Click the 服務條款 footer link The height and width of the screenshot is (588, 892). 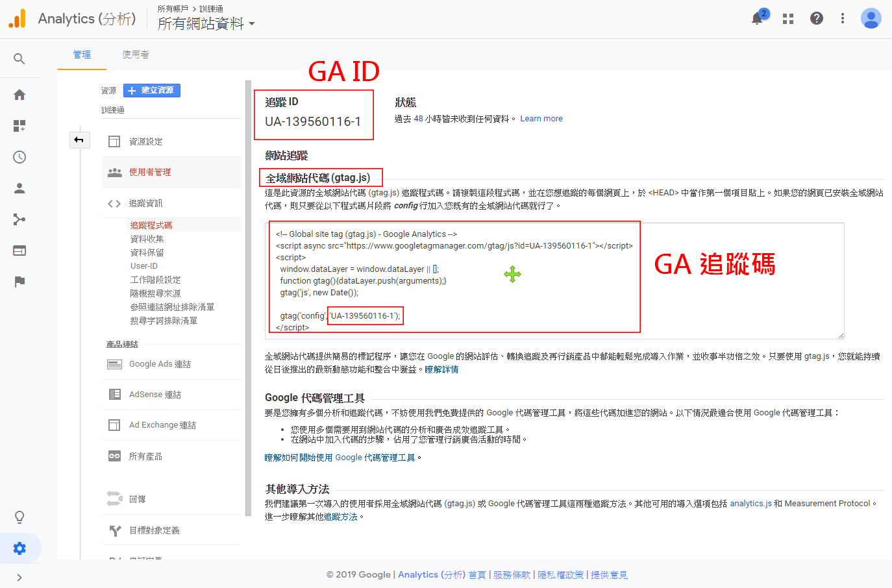(x=512, y=575)
